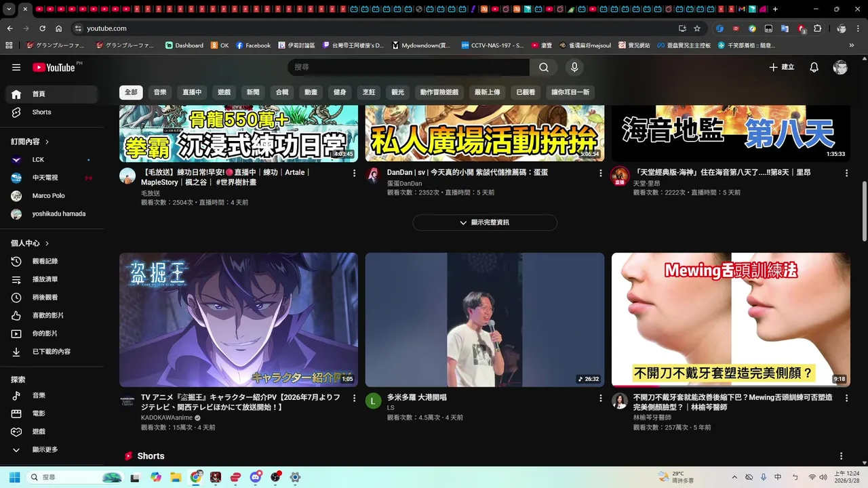Open 已下載的內容 downloads
The width and height of the screenshot is (868, 488).
(x=52, y=352)
